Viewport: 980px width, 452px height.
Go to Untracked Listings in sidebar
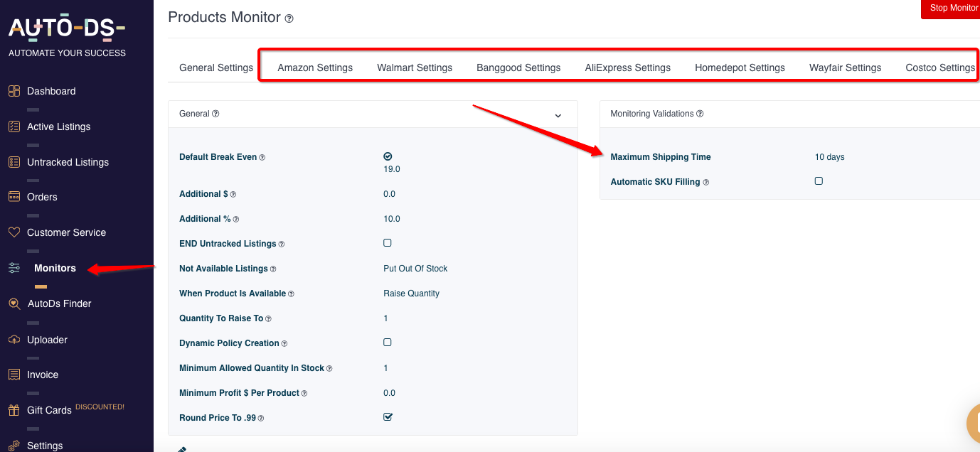68,162
